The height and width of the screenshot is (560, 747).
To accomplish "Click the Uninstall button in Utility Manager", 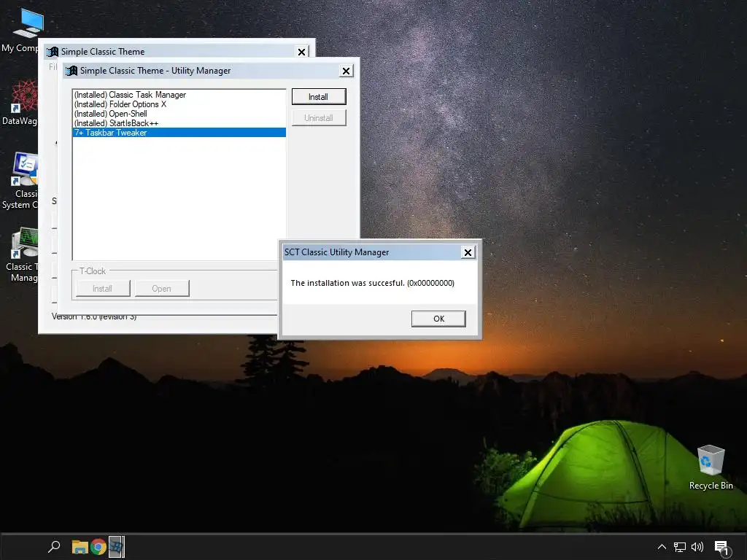I will pos(318,117).
